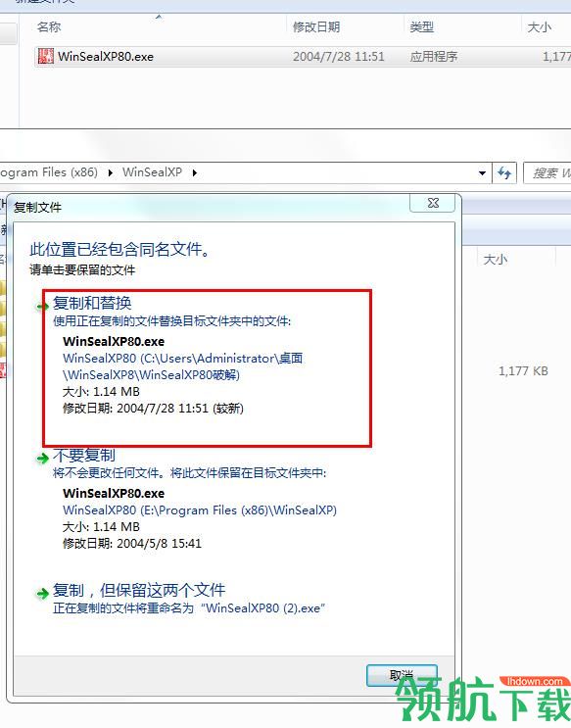Click the 取消 button

402,675
